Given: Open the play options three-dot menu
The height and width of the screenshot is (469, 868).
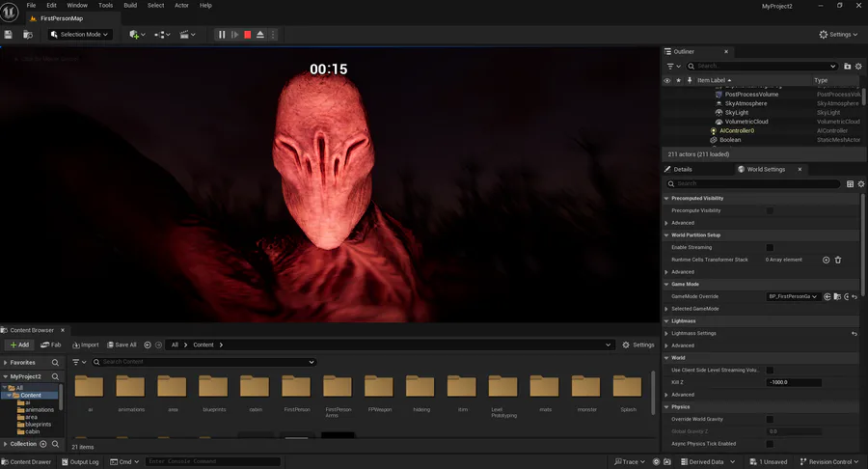Looking at the screenshot, I should [x=273, y=35].
